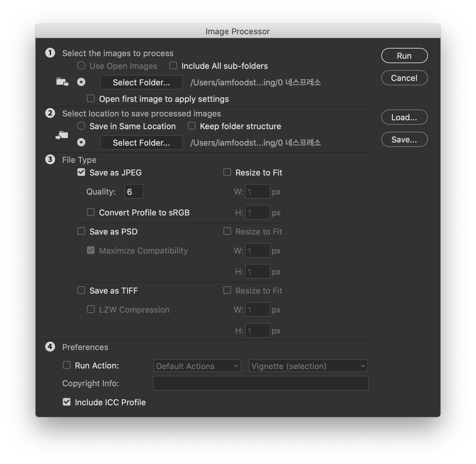
Task: Click the "Preferences" section heading
Action: click(x=85, y=347)
